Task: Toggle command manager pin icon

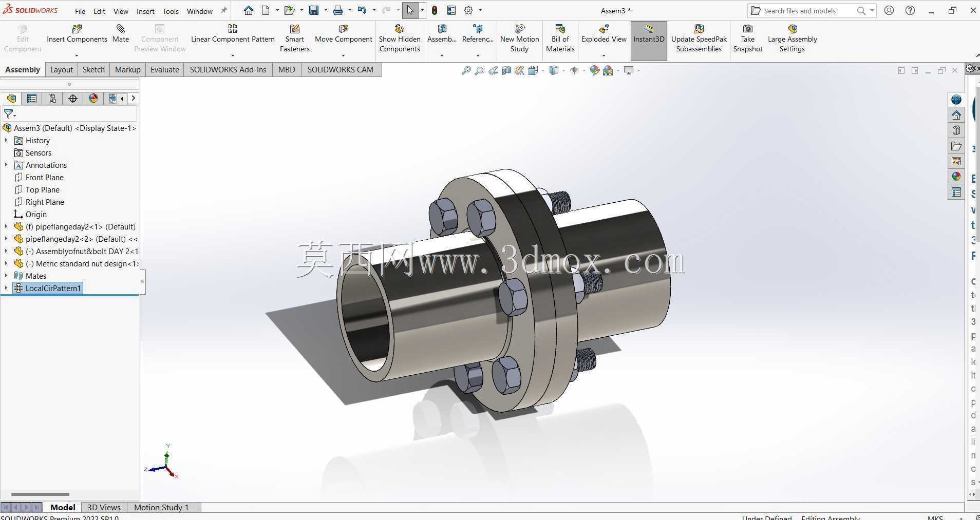Action: [223, 10]
